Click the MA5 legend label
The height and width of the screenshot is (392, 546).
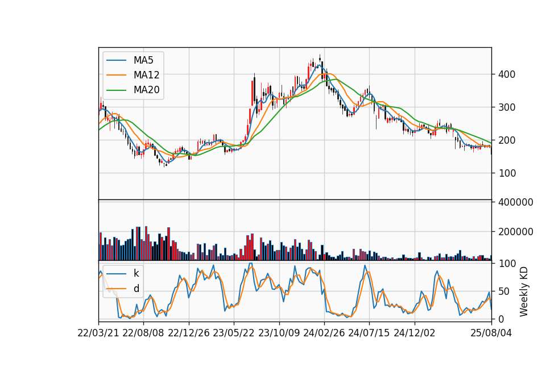(143, 60)
